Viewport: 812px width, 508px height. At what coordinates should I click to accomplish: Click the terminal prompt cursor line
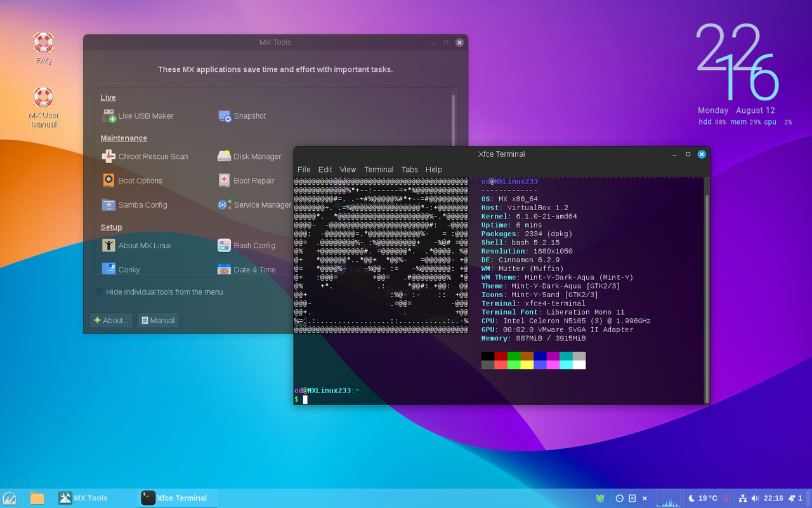[x=305, y=399]
